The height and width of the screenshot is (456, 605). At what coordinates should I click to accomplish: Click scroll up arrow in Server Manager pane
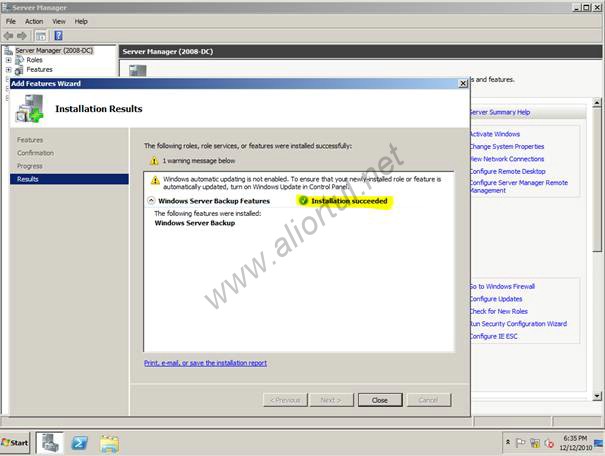(x=597, y=103)
